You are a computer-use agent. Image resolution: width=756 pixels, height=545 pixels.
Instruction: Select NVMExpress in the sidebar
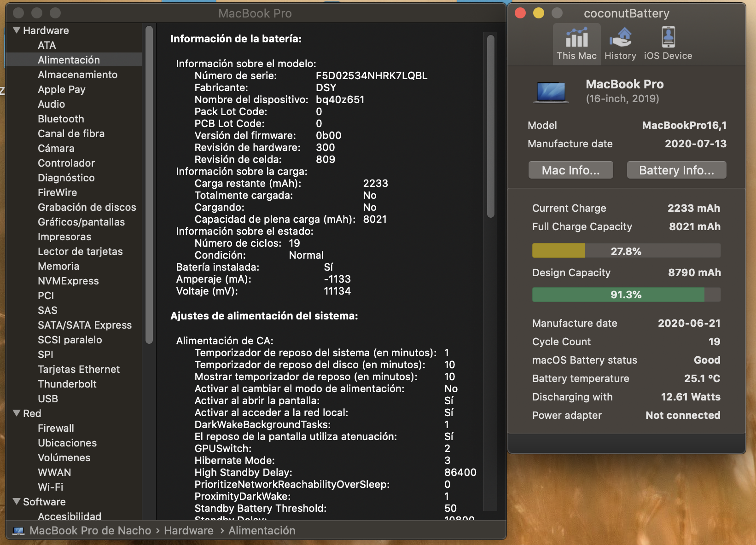68,281
